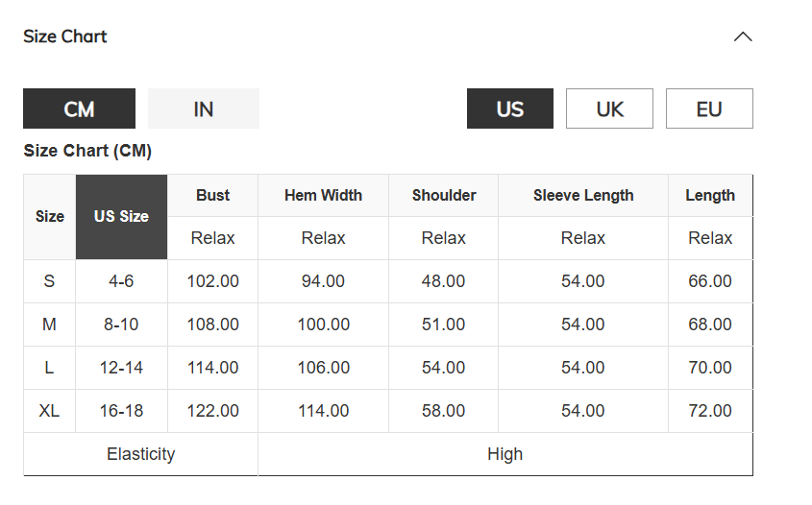Image resolution: width=812 pixels, height=505 pixels.
Task: Click the 12-14 US size cell
Action: coord(122,368)
